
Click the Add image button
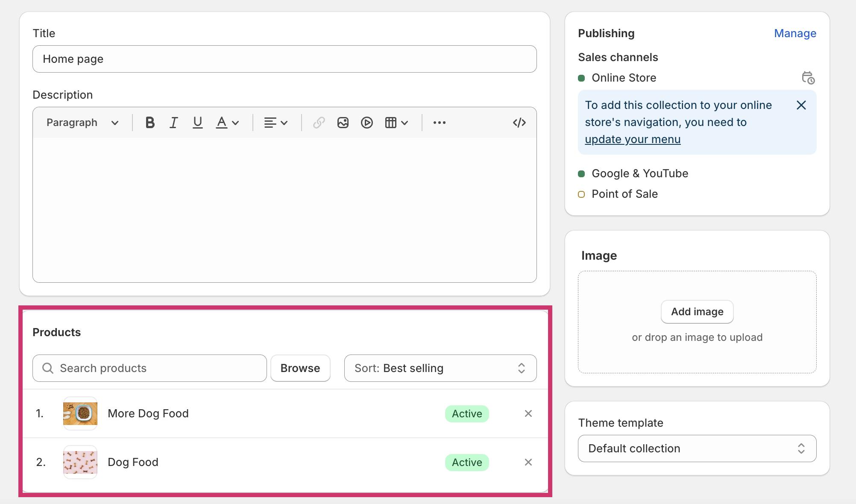pos(697,312)
